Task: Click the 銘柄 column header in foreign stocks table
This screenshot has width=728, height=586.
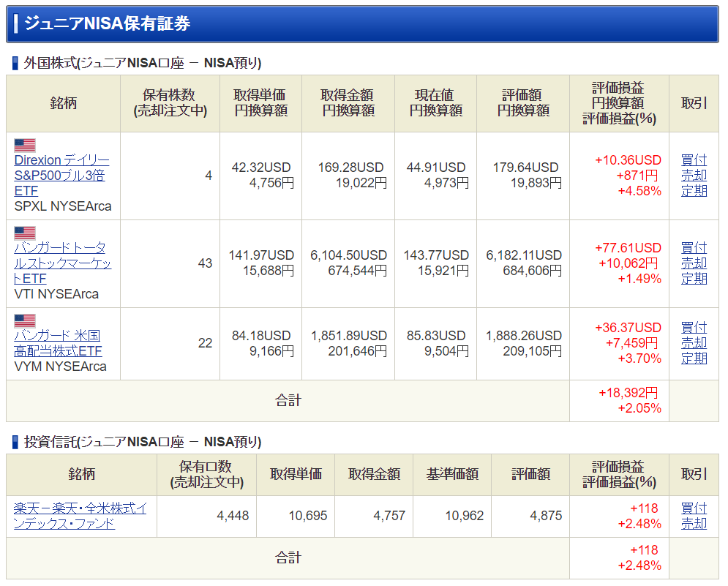Action: coord(63,103)
